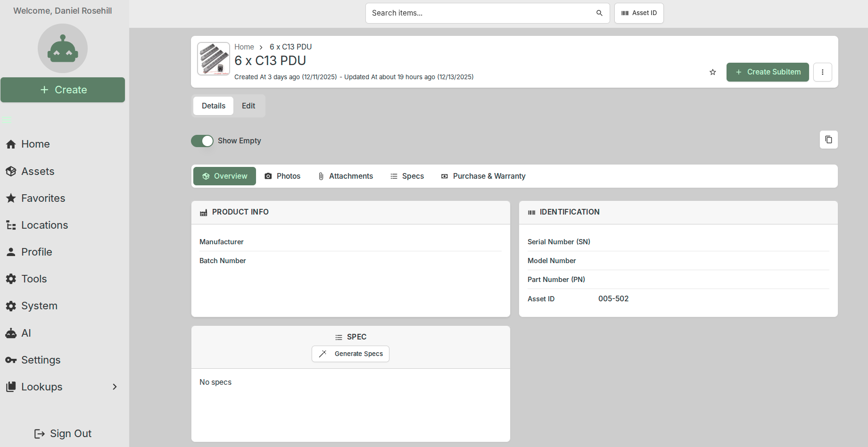Open Home in the sidebar
The image size is (868, 447).
pos(28,144)
